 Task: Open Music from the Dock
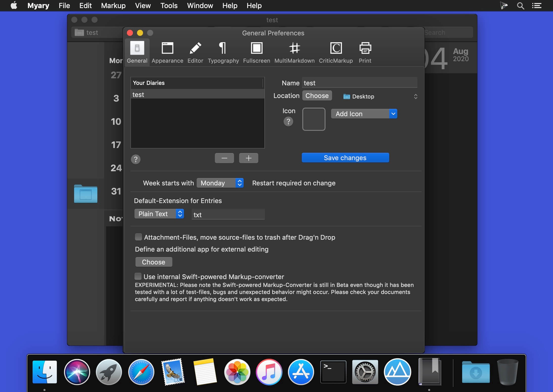pos(269,372)
